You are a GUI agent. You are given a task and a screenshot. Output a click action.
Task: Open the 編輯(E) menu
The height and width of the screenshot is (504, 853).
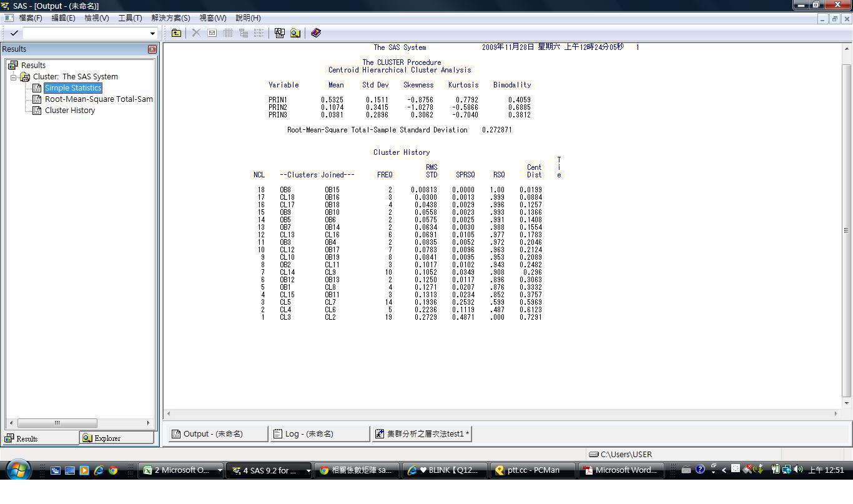point(63,18)
